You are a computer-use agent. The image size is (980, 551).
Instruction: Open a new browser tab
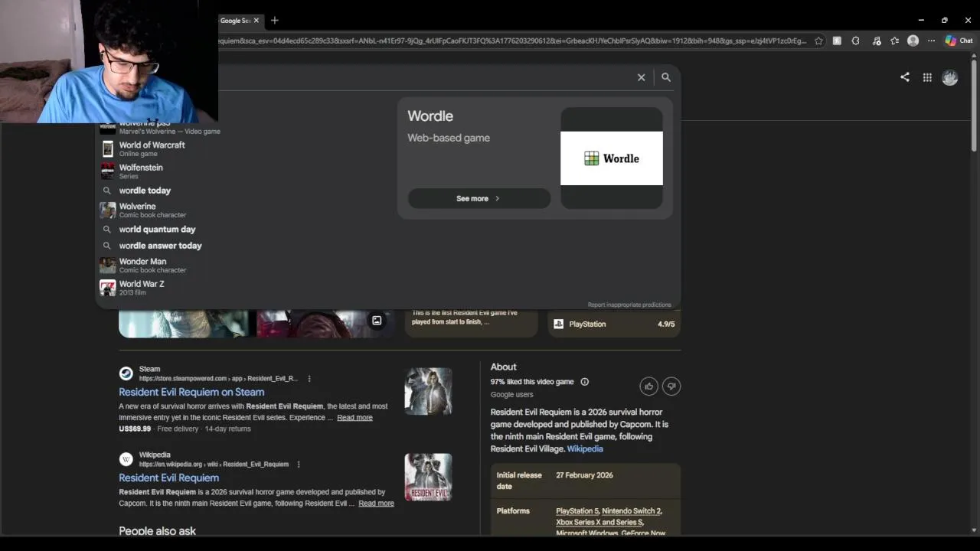(x=275, y=21)
